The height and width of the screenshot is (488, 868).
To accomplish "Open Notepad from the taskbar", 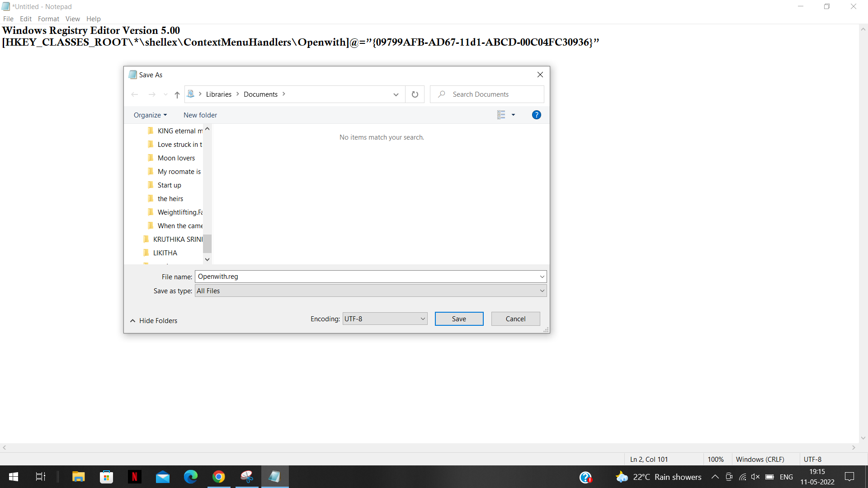I will point(275,477).
